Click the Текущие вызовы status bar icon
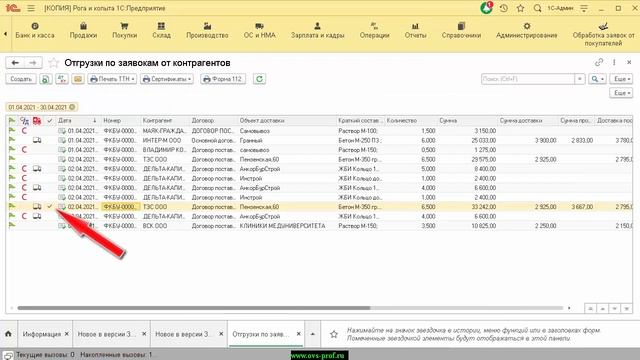This screenshot has height=360, width=640. click(8, 355)
